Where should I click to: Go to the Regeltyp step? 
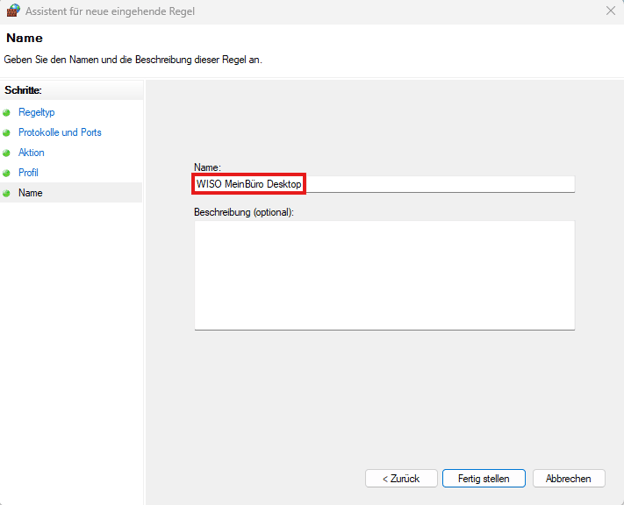click(36, 113)
